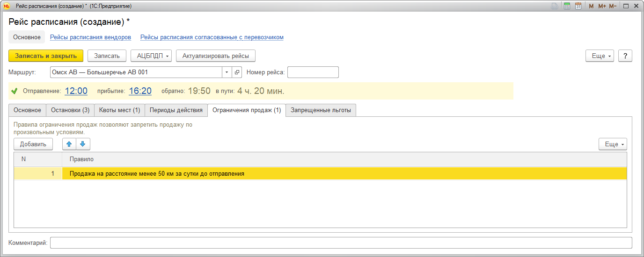The image size is (644, 257).
Task: Open the calculator from title bar
Action: pos(567,6)
